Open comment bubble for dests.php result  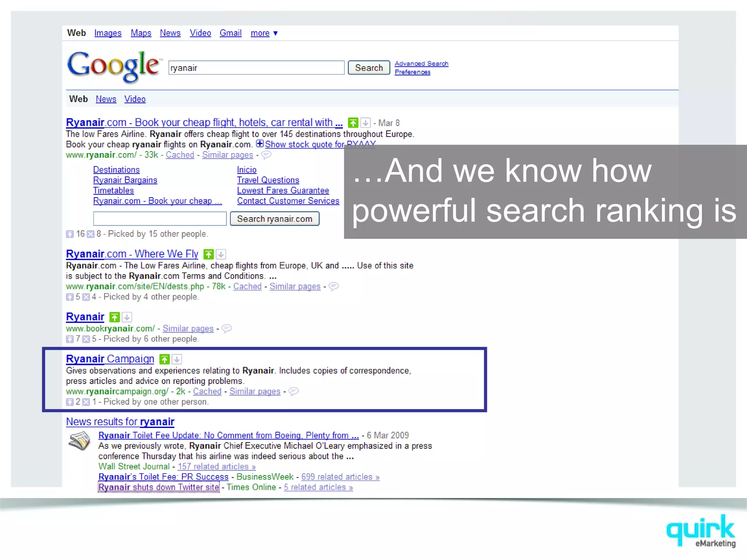[x=334, y=287]
